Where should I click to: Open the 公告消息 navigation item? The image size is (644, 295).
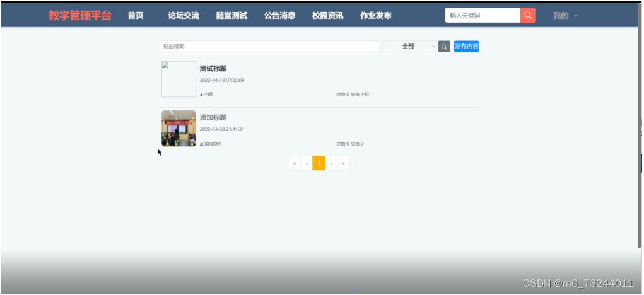coord(279,16)
